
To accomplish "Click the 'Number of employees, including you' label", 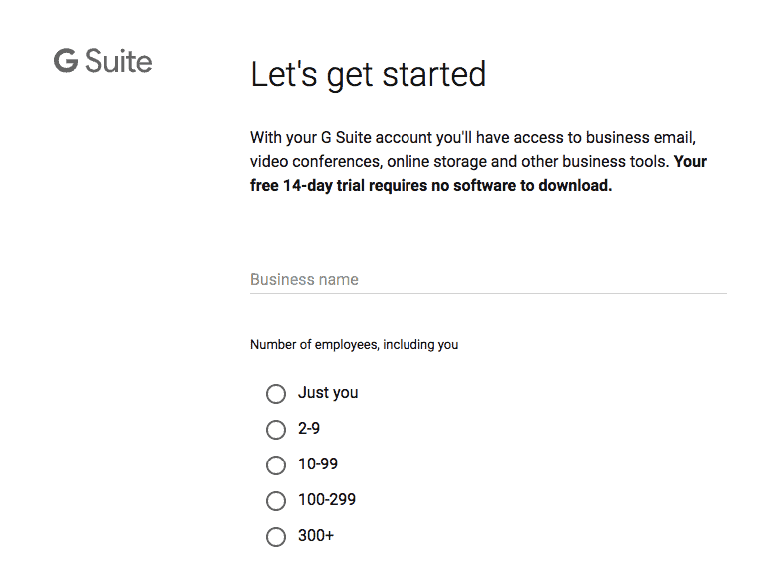I will click(354, 345).
